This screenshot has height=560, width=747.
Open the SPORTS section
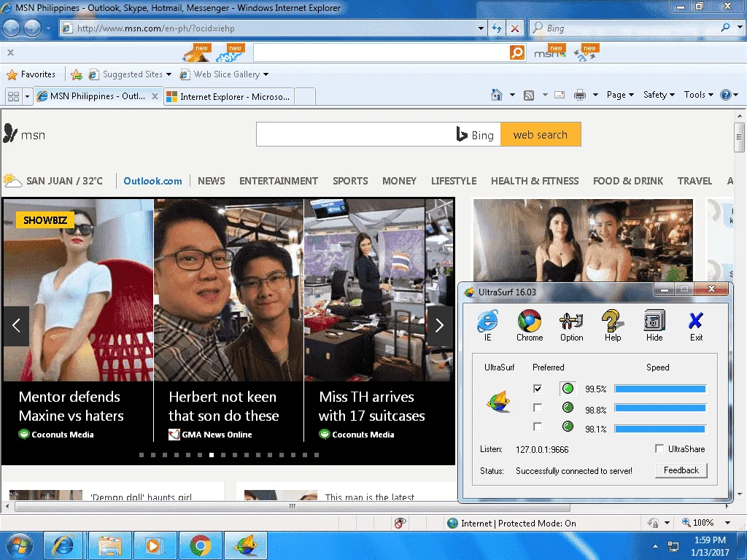coord(350,181)
